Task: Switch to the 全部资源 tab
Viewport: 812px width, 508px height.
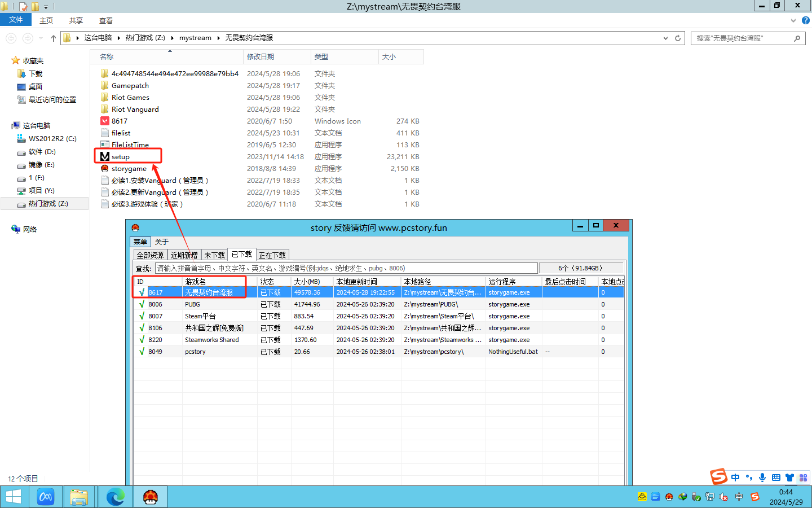Action: [151, 255]
